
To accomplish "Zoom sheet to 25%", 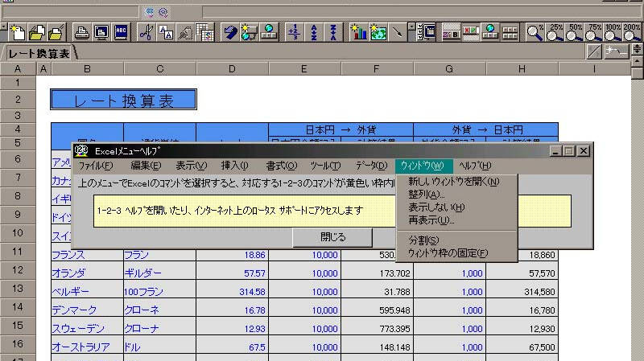I will click(x=555, y=32).
